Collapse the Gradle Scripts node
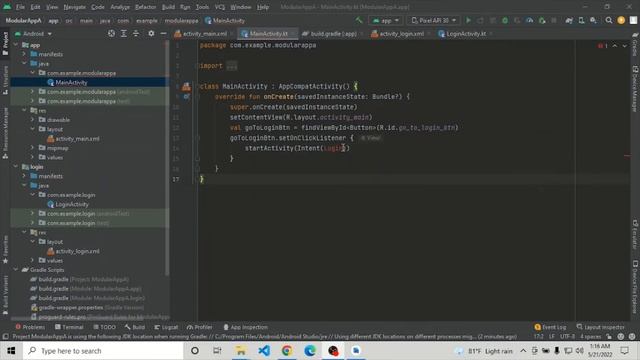This screenshot has height=360, width=640. click(16, 270)
